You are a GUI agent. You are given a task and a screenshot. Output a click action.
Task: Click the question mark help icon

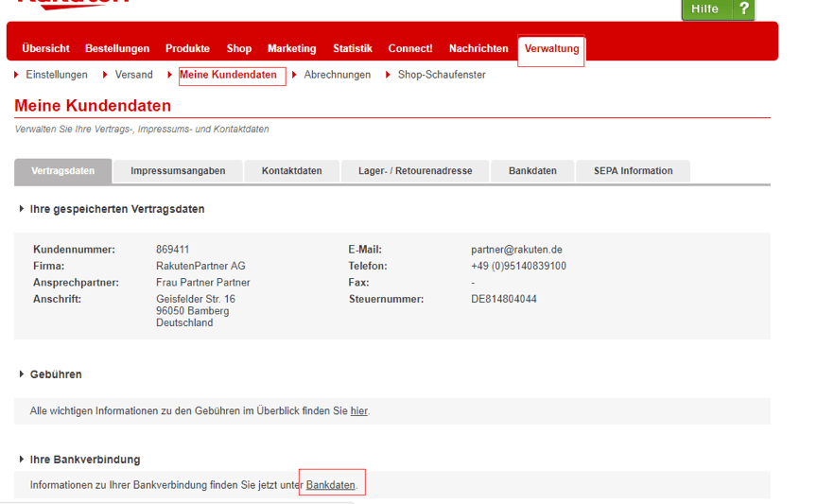pyautogui.click(x=743, y=9)
